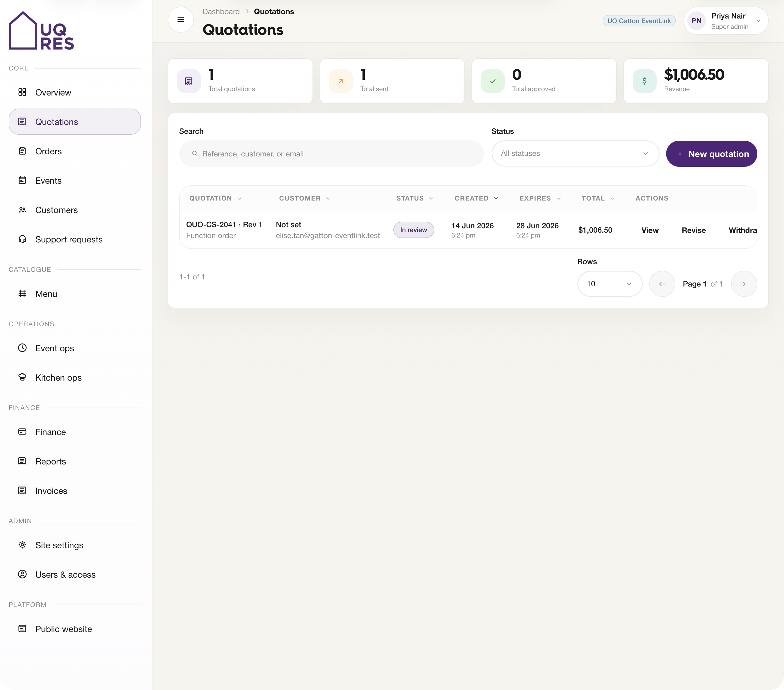Screen dimensions: 784x690
Task: Open Orders in the sidebar
Action: (x=75, y=151)
